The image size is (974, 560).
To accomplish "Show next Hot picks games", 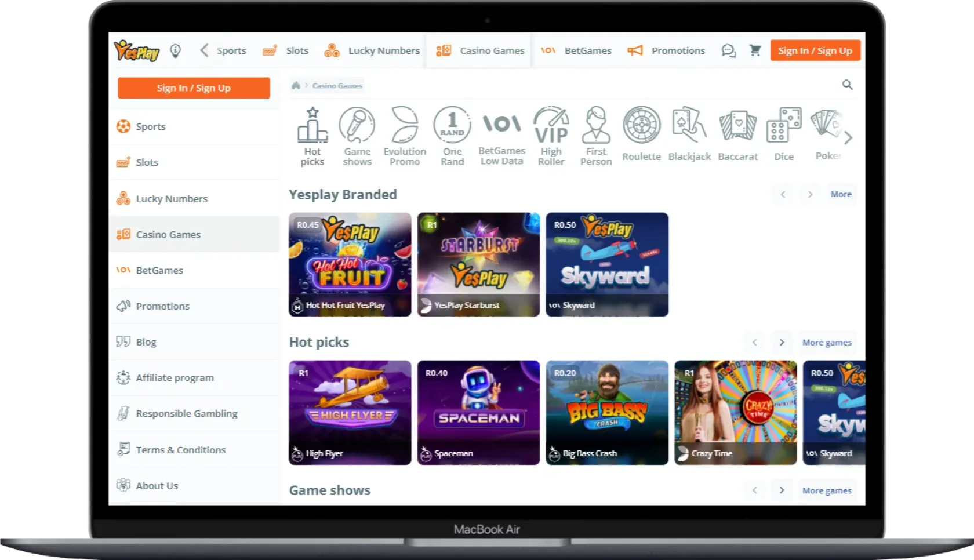I will [x=782, y=342].
